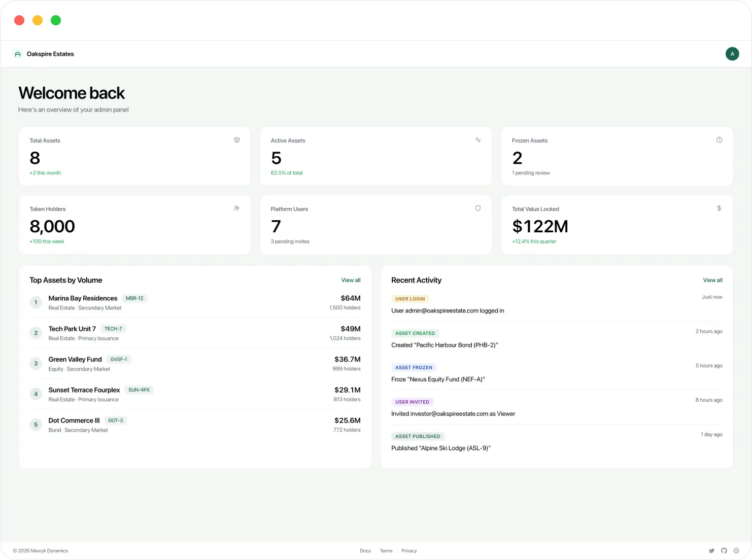Click the ASSET FROZEN activity badge
This screenshot has height=560, width=752.
point(414,368)
